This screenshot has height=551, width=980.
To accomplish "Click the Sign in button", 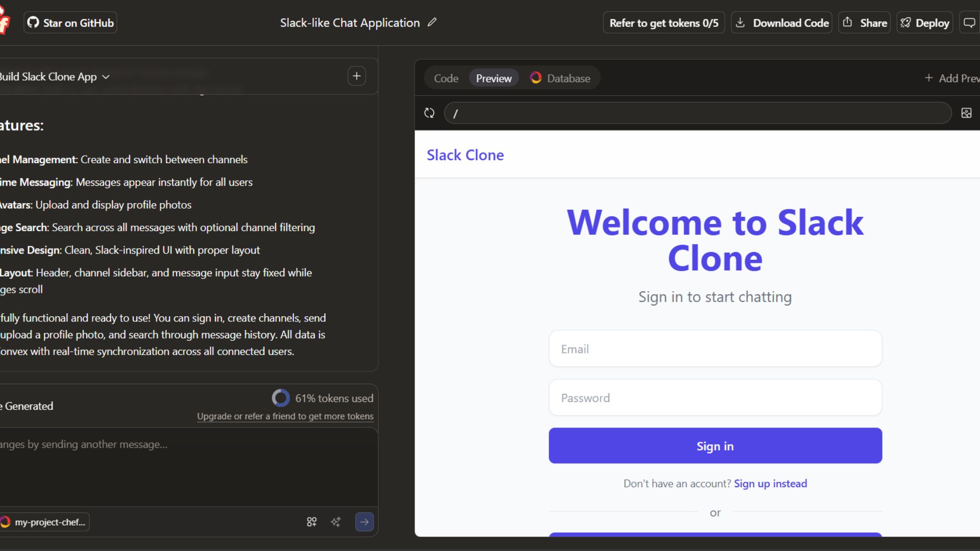I will pos(715,446).
